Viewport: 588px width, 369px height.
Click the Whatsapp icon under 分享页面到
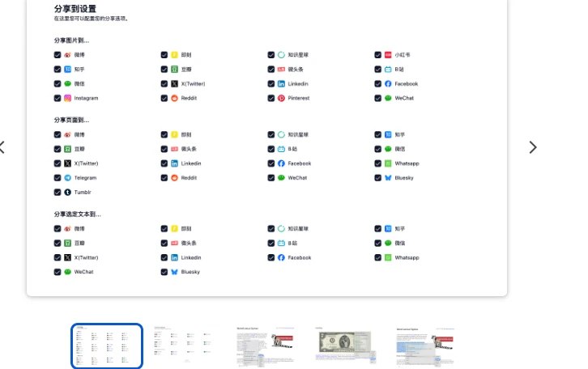pyautogui.click(x=388, y=163)
